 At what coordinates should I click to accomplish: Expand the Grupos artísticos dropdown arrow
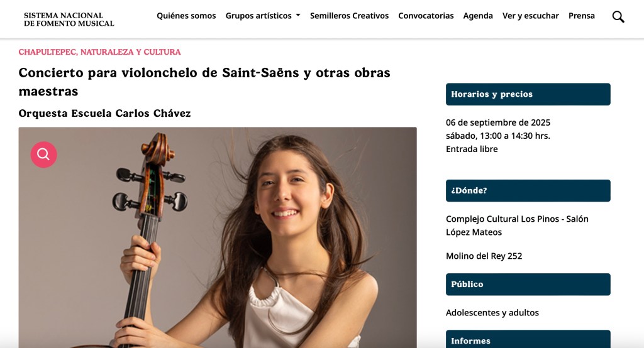click(298, 15)
